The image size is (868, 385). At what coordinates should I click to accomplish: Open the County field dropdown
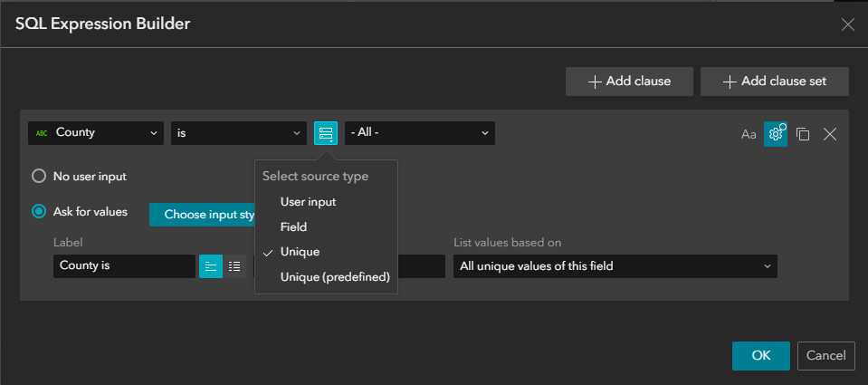(96, 133)
